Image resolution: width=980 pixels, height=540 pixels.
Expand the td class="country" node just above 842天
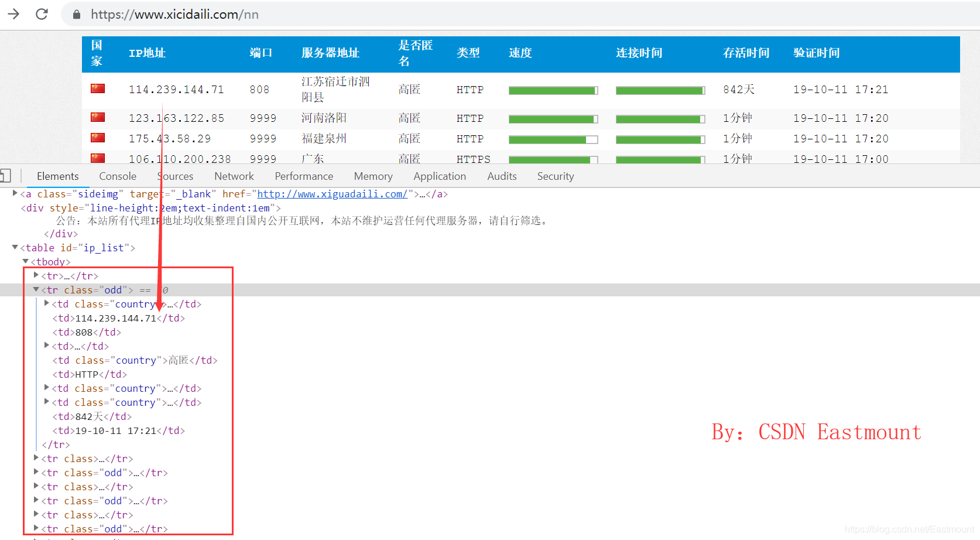(47, 401)
